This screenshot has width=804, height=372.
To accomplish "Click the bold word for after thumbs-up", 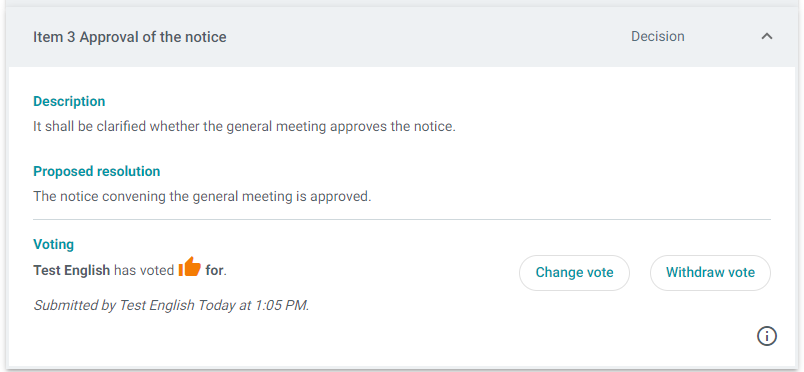I will (x=215, y=270).
